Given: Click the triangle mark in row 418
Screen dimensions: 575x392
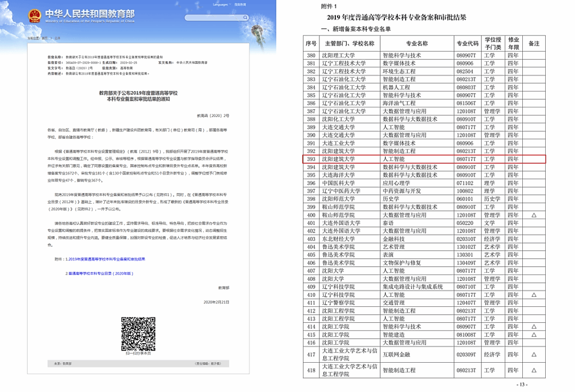Looking at the screenshot, I should [x=533, y=370].
